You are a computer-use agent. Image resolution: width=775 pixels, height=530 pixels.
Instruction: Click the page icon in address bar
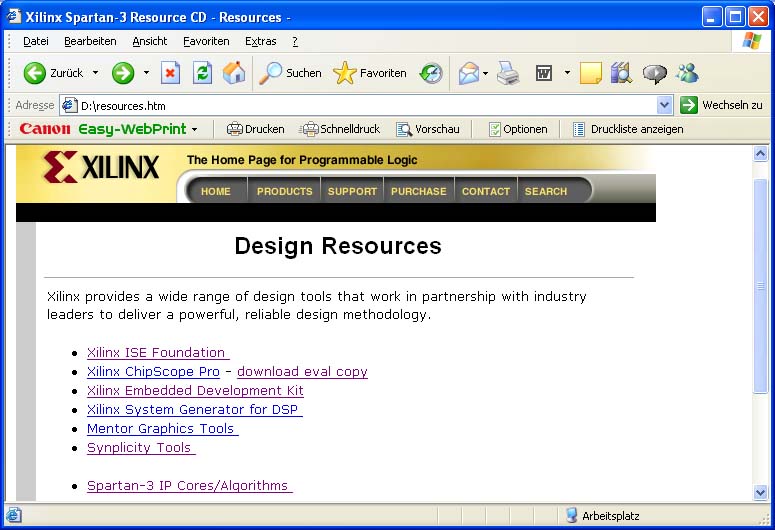(69, 105)
